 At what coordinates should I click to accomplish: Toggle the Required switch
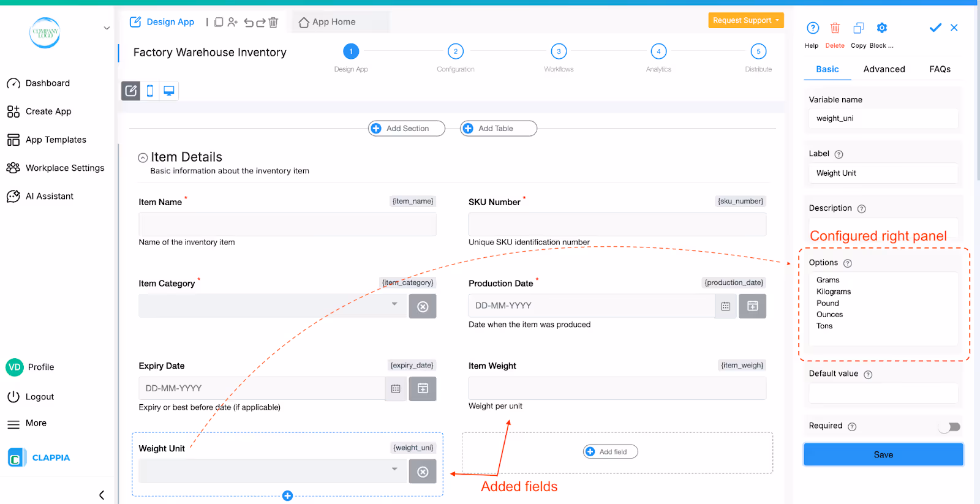point(949,427)
